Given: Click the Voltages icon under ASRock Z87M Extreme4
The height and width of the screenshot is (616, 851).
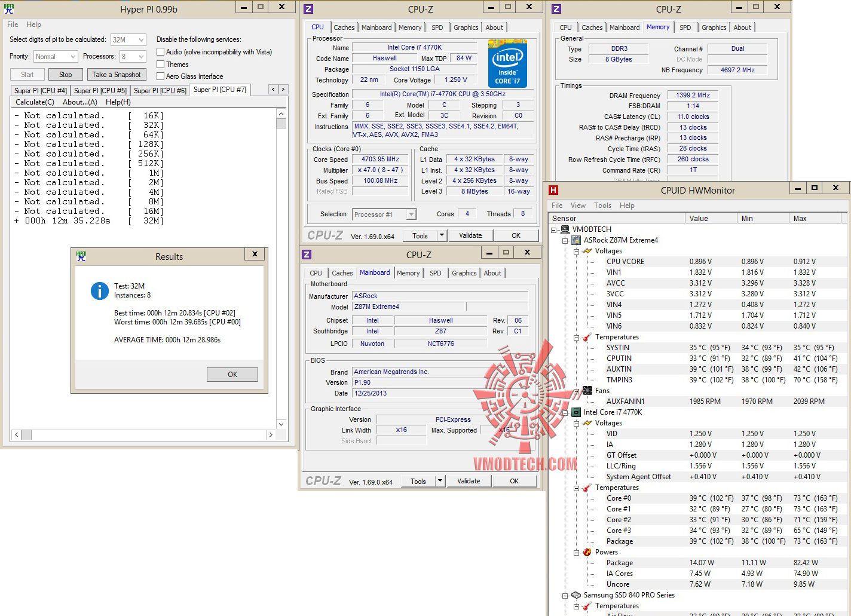Looking at the screenshot, I should [x=587, y=251].
